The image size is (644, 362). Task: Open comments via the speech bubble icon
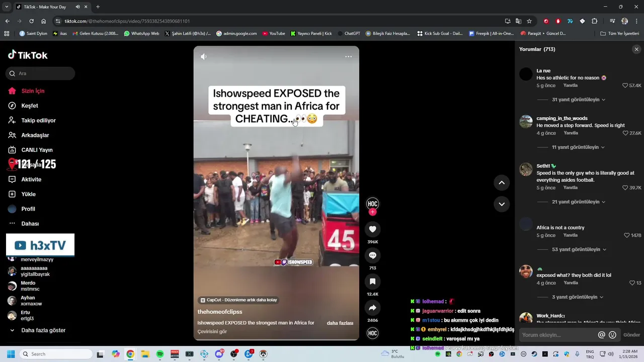pos(372,255)
